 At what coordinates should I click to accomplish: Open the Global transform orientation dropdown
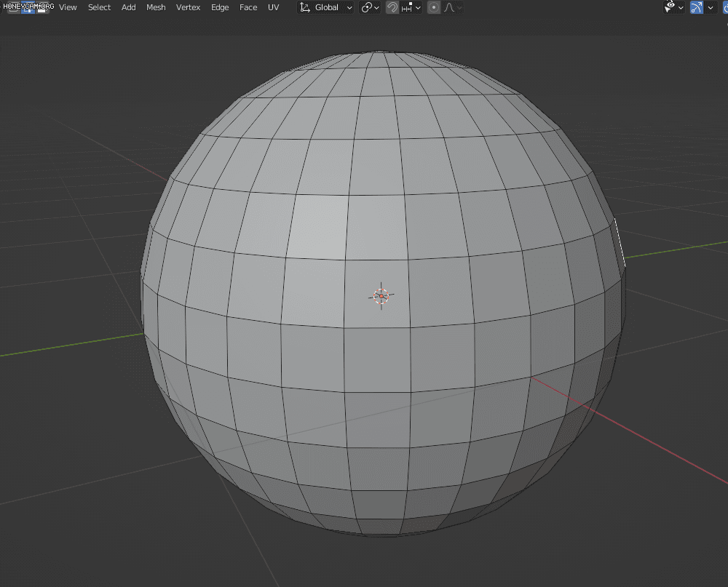(x=325, y=7)
